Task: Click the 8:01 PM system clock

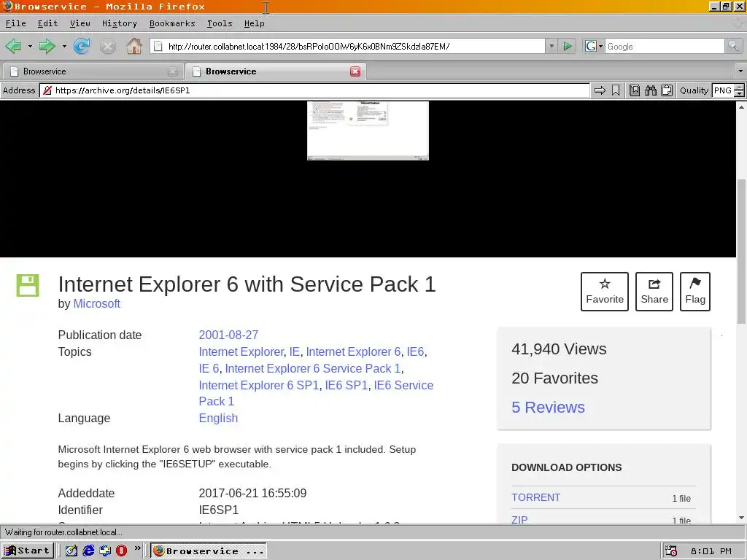Action: point(711,551)
